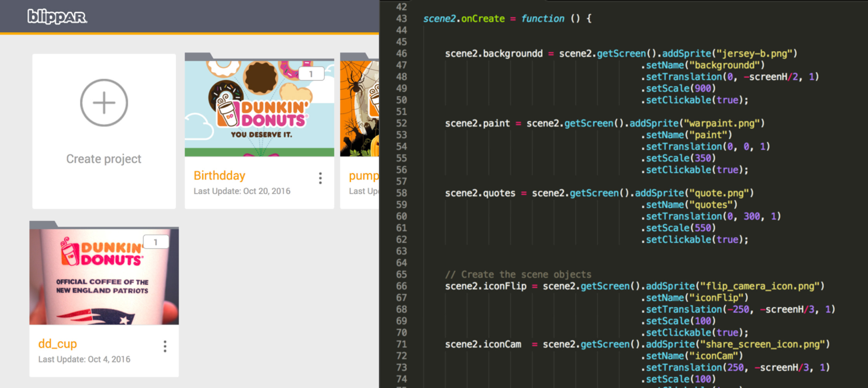Screen dimensions: 868x388
Task: Open the Birthdday project title link
Action: tap(219, 176)
